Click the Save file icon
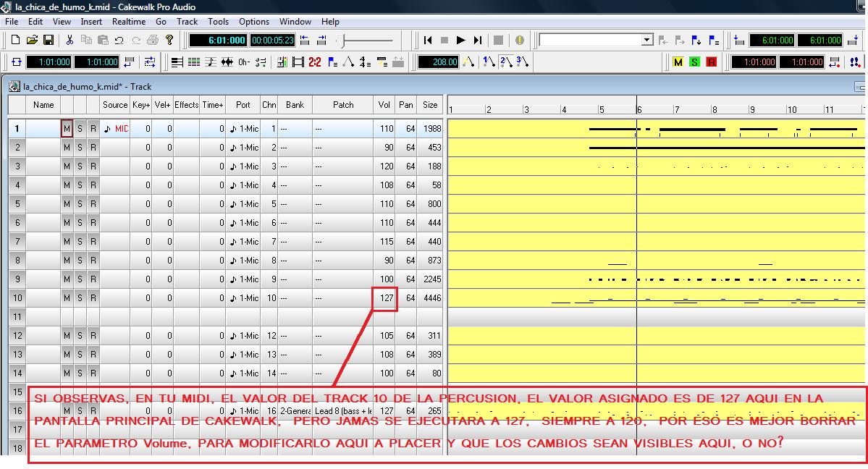This screenshot has width=868, height=469. (x=49, y=41)
